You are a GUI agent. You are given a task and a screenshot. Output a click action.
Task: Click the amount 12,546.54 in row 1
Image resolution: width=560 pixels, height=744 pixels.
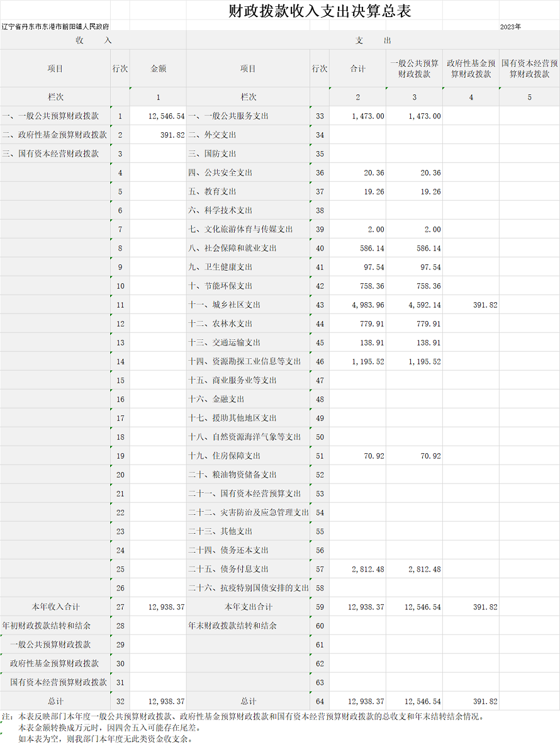(167, 116)
